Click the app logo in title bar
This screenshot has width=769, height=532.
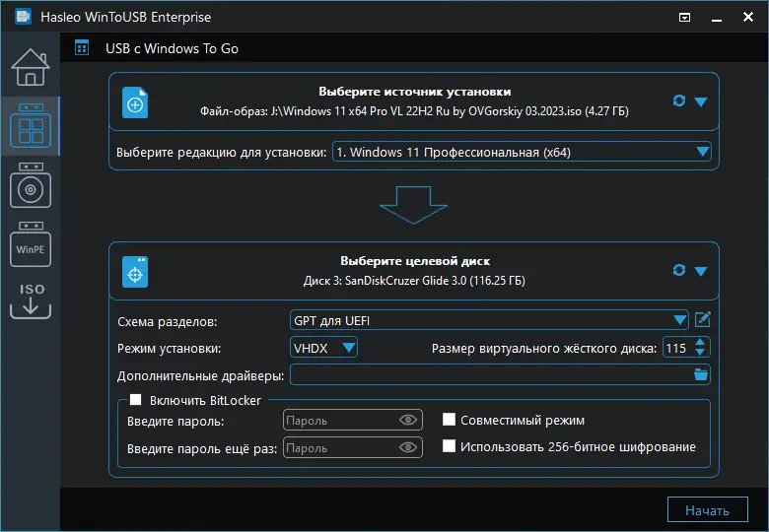23,17
